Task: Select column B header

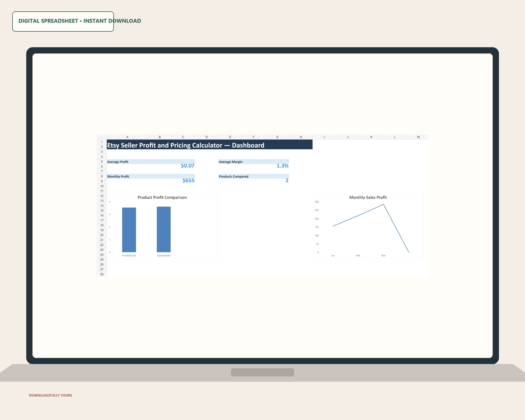Action: 159,137
